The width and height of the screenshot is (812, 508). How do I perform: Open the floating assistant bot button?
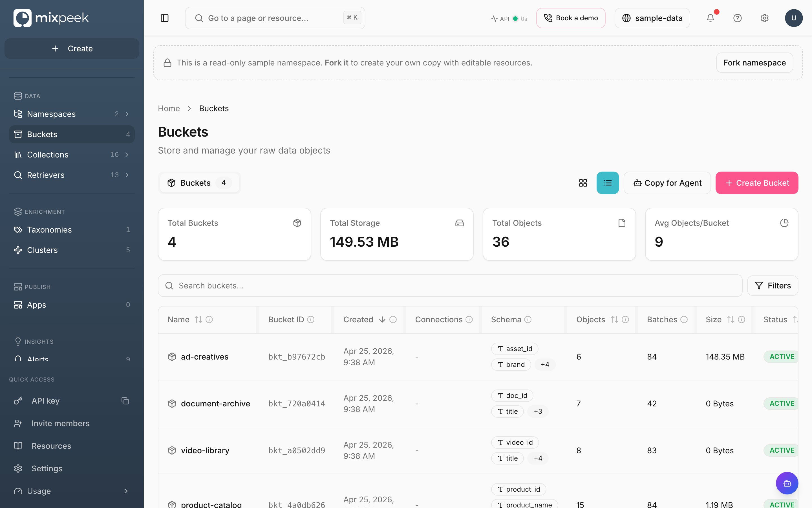[x=787, y=483]
